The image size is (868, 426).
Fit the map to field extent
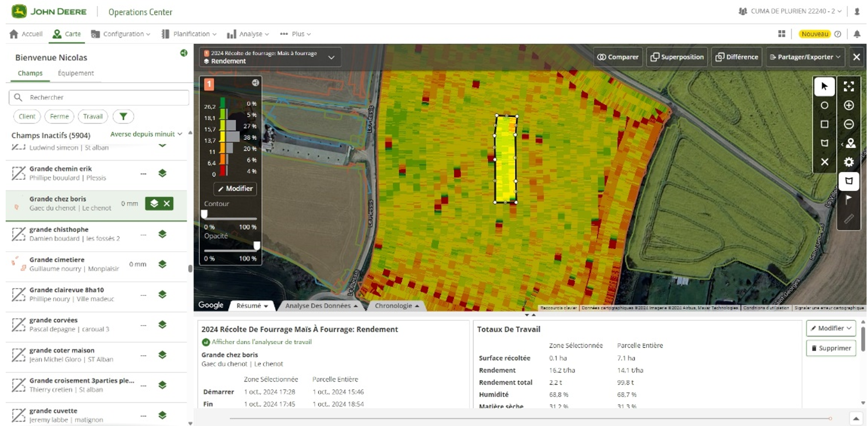(849, 86)
